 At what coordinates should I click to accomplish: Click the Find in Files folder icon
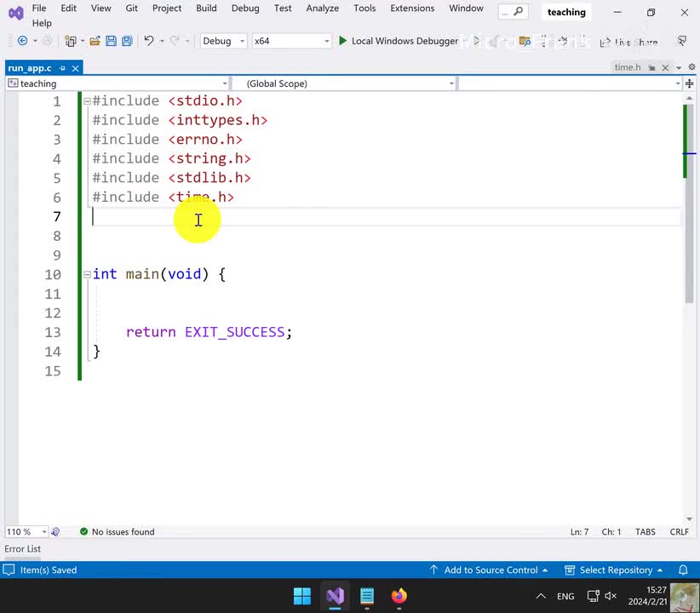click(x=525, y=42)
